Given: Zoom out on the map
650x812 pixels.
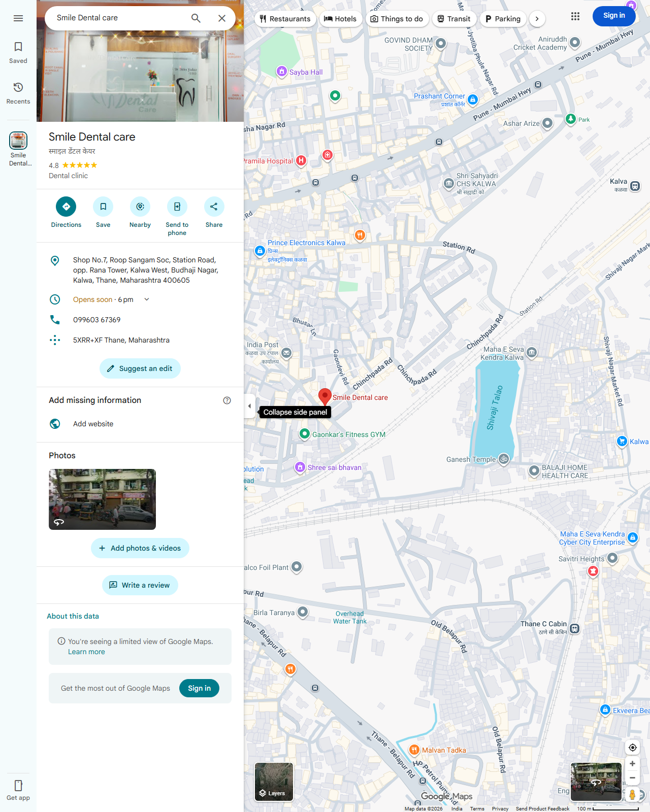Looking at the screenshot, I should tap(632, 777).
